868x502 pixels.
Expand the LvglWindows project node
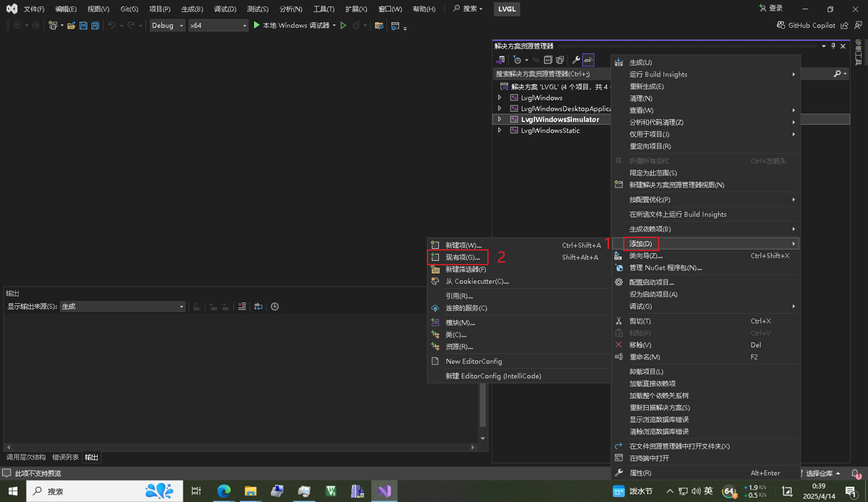click(x=500, y=98)
